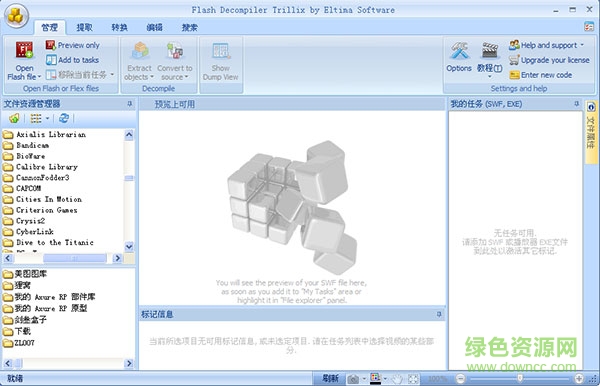Click the application orb logo button
Image resolution: width=600 pixels, height=386 pixels.
(x=16, y=16)
